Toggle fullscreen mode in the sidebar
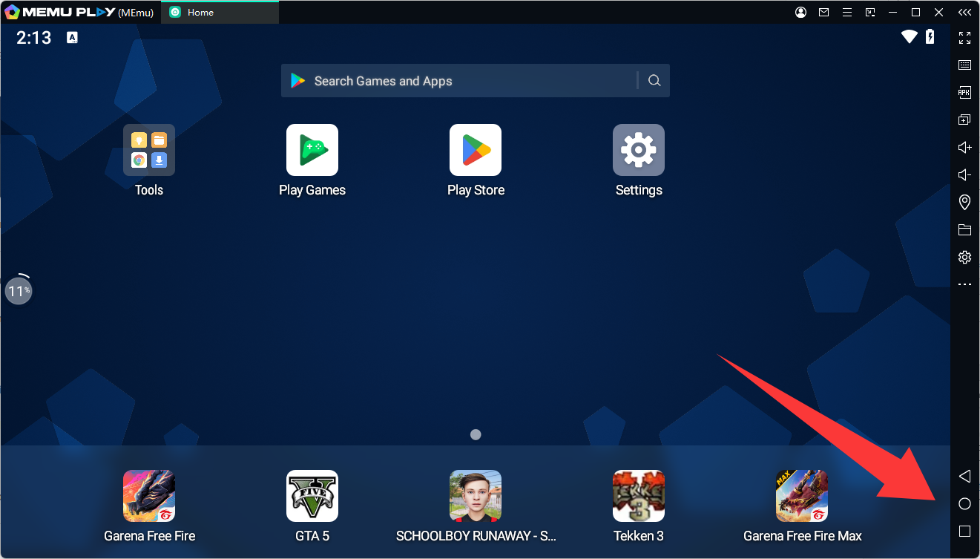The width and height of the screenshot is (980, 559). click(x=964, y=38)
